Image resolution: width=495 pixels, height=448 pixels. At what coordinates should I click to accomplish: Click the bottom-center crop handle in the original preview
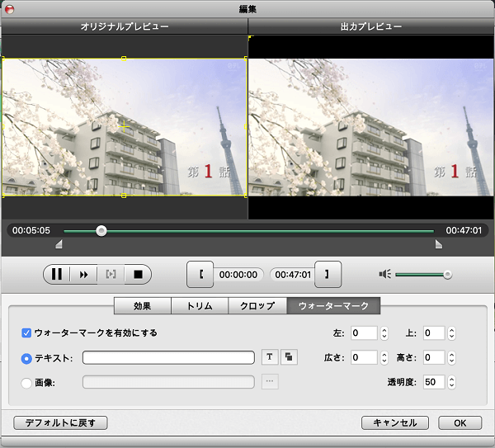(x=124, y=196)
